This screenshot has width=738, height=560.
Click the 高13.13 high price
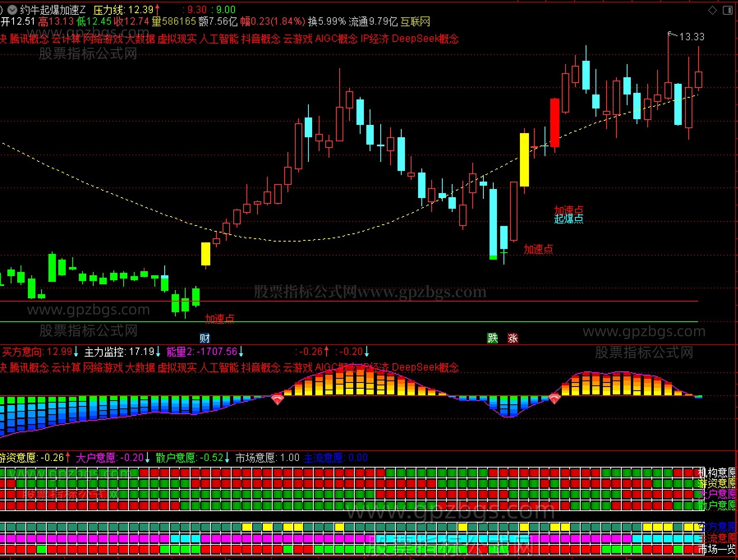click(56, 21)
